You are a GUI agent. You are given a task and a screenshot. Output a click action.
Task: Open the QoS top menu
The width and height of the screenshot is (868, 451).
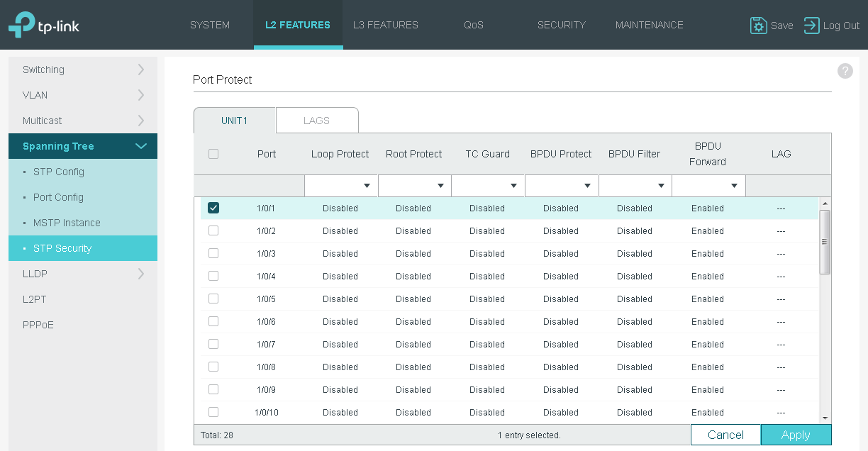tap(474, 25)
